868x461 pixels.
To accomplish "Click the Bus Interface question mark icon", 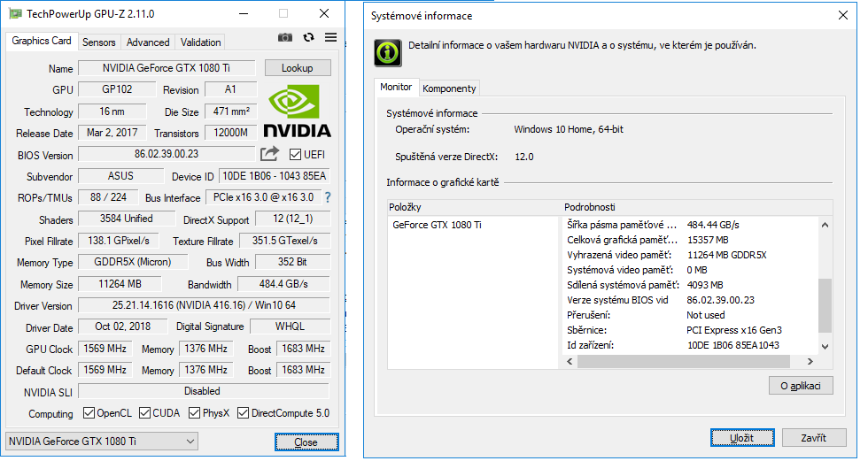I will tap(327, 197).
